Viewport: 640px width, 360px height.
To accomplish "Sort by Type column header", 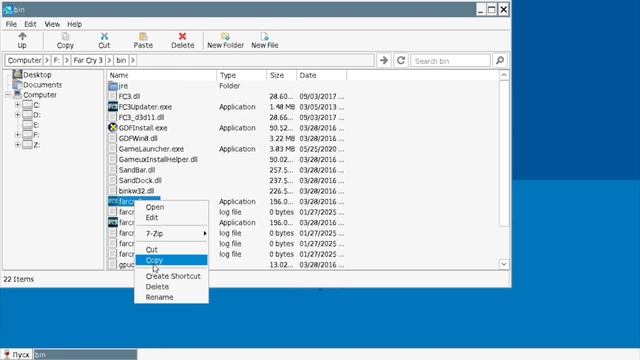I will 242,75.
